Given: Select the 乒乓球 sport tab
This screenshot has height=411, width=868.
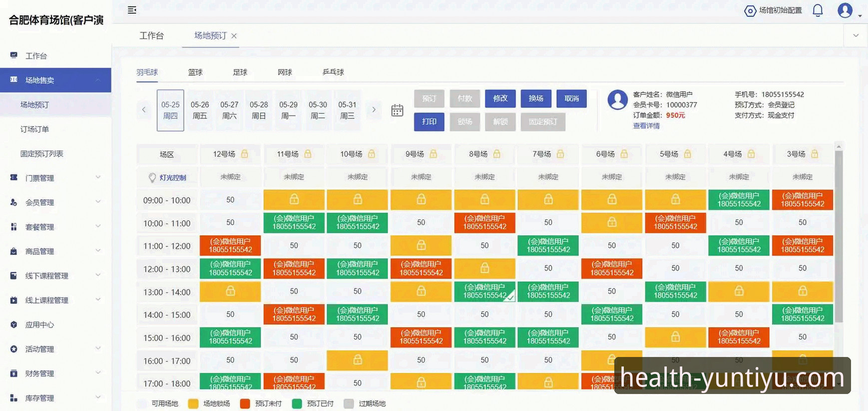Looking at the screenshot, I should click(333, 72).
